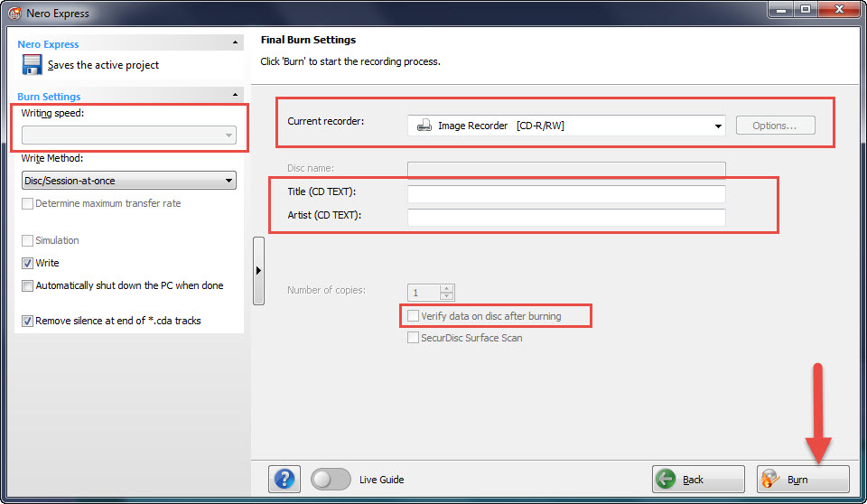Image resolution: width=867 pixels, height=504 pixels.
Task: Click the Disc name field
Action: (566, 170)
